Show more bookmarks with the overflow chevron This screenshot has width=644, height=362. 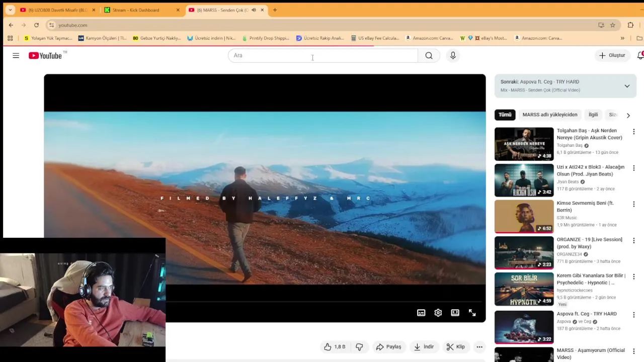(x=622, y=38)
